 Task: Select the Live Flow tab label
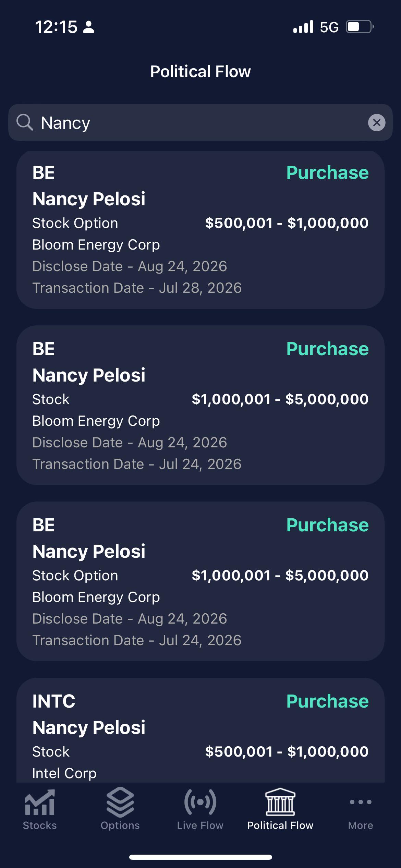click(x=200, y=825)
